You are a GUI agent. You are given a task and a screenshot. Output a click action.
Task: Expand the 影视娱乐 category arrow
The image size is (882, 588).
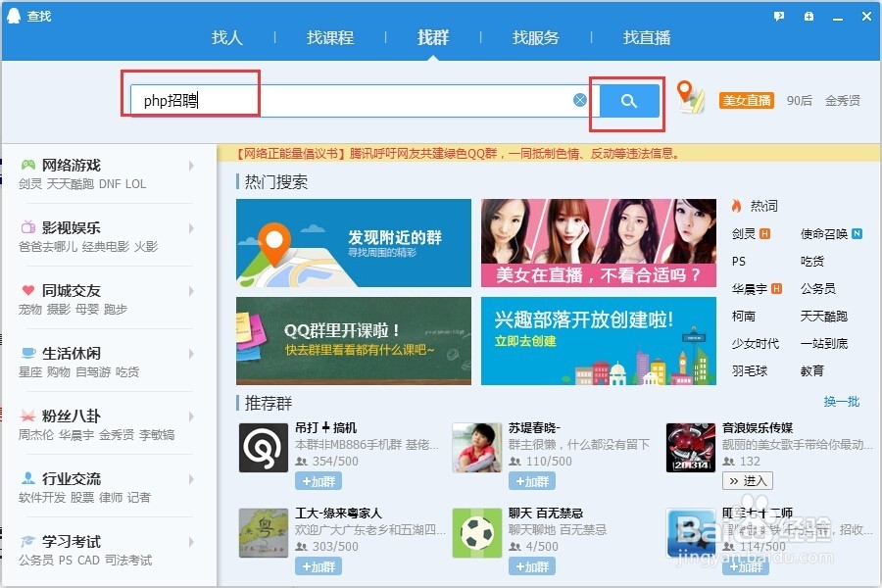coord(191,228)
